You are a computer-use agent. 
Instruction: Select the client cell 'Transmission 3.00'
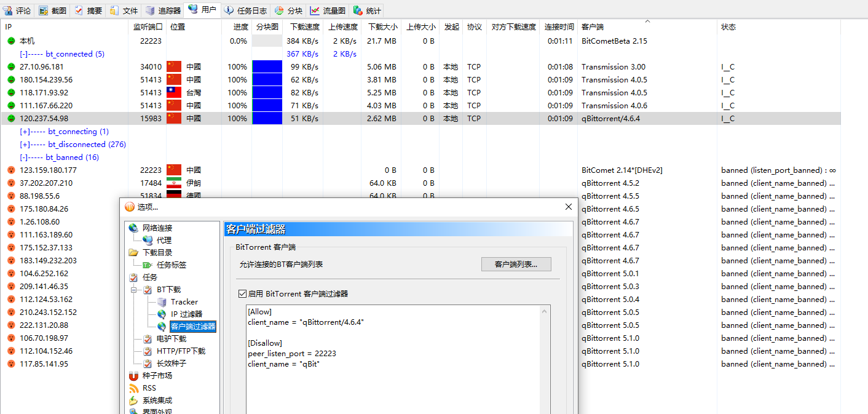click(612, 67)
